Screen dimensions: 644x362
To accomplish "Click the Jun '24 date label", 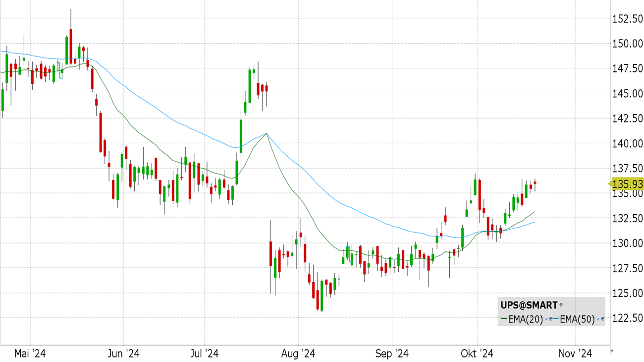I will [123, 354].
